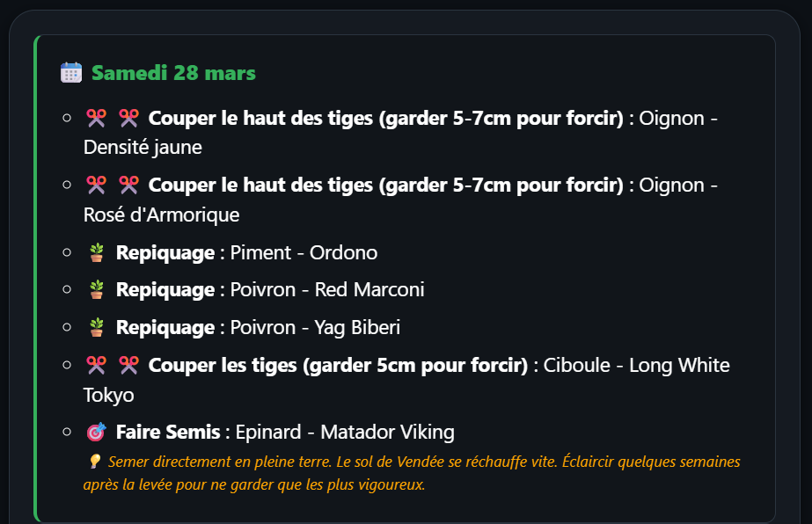Click the leftmost scissors icon on the Ciboule task
812x524 pixels.
(96, 365)
